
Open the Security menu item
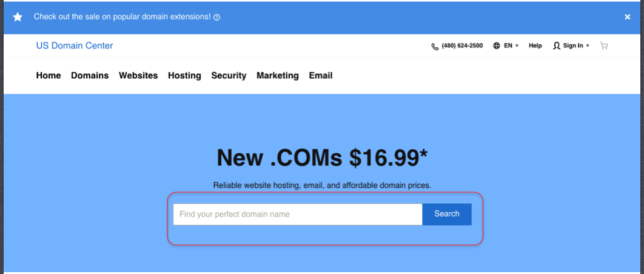(229, 76)
